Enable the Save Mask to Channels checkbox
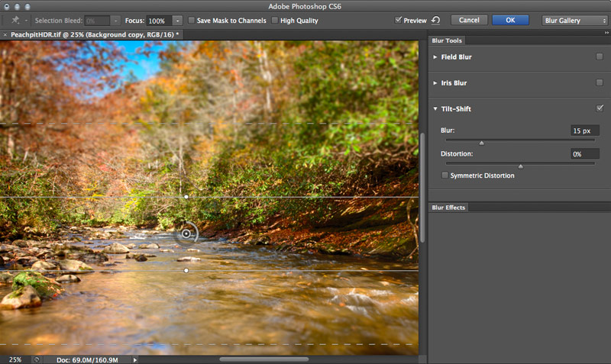611x364 pixels. 192,20
